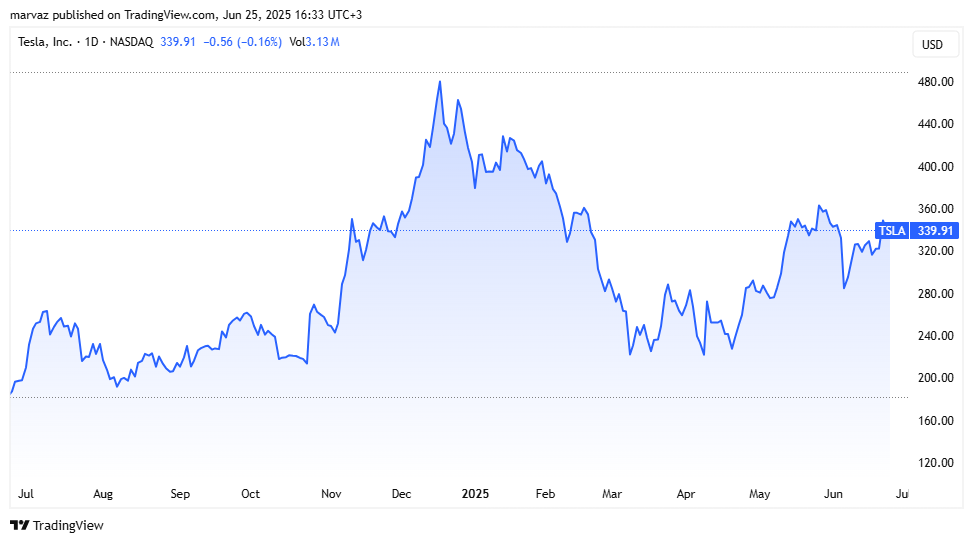Click the NASDAQ exchange label
This screenshot has width=973, height=543.
pyautogui.click(x=132, y=42)
